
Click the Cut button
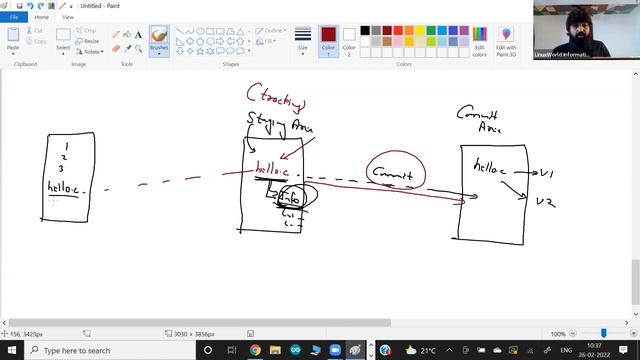click(35, 31)
